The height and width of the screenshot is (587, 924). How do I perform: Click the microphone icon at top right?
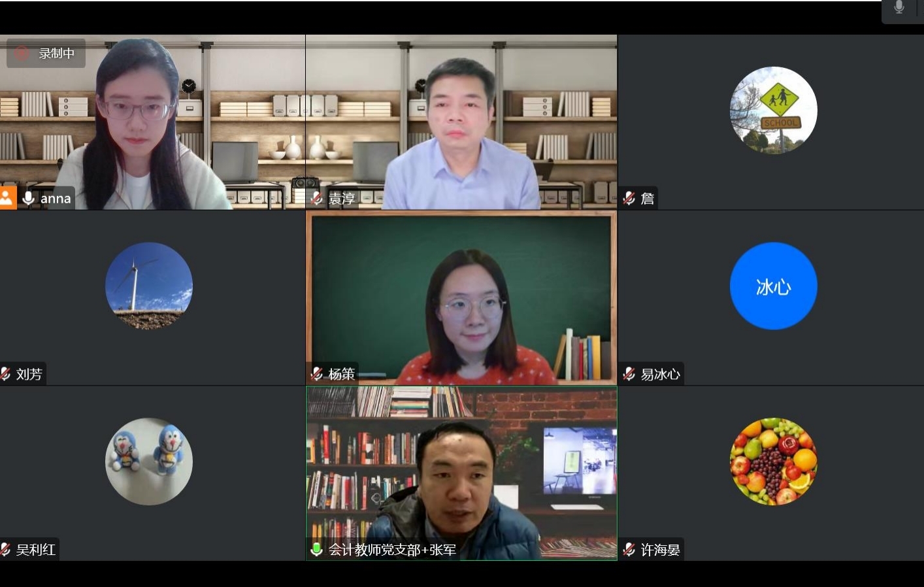[899, 7]
